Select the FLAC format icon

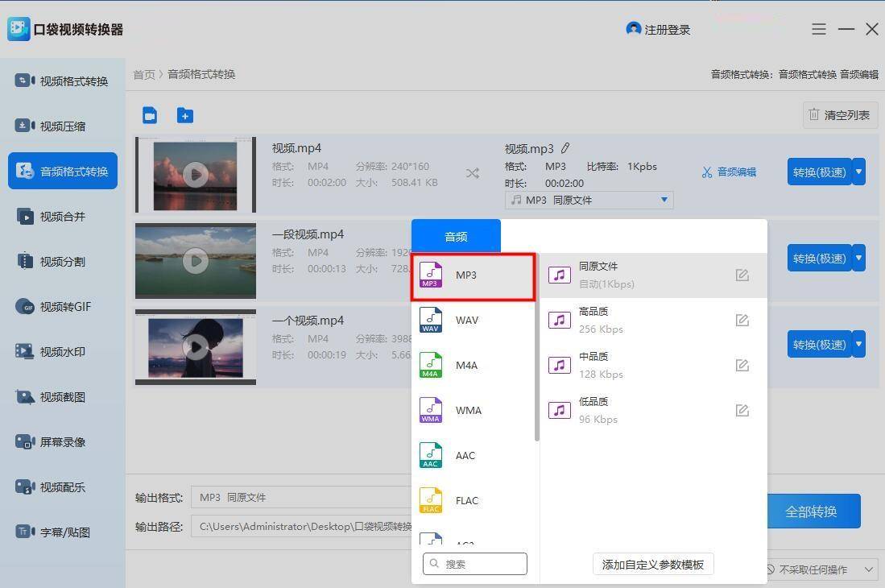click(x=430, y=500)
